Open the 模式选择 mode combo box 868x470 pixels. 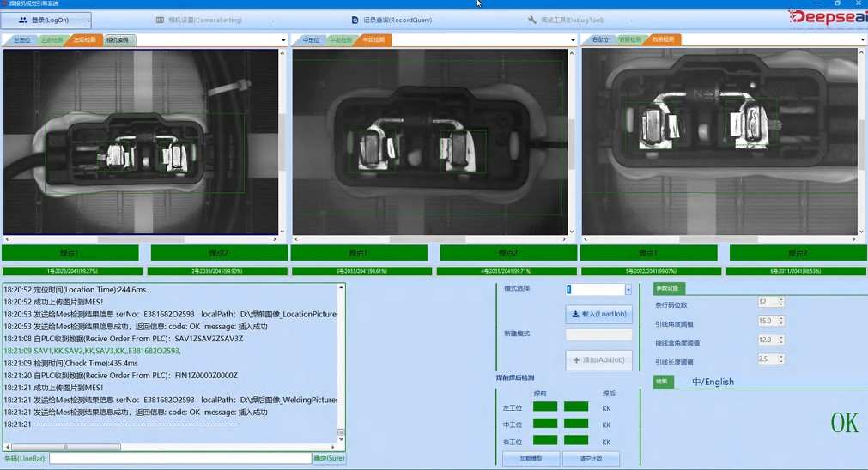coord(628,290)
